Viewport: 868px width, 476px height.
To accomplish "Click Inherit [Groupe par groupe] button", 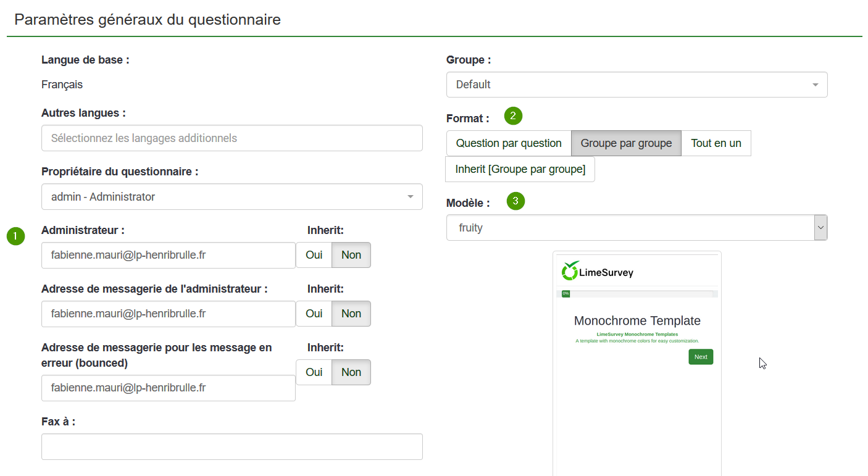I will pos(520,169).
